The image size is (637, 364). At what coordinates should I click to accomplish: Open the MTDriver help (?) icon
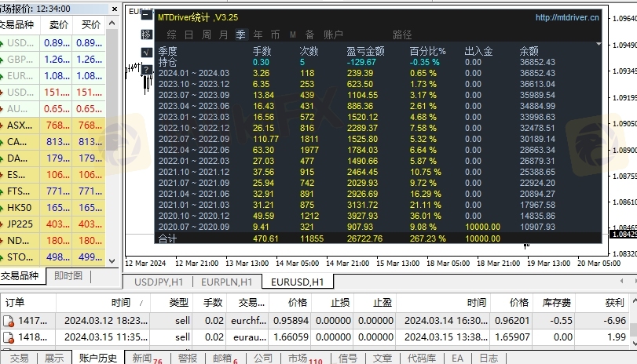coord(147,69)
